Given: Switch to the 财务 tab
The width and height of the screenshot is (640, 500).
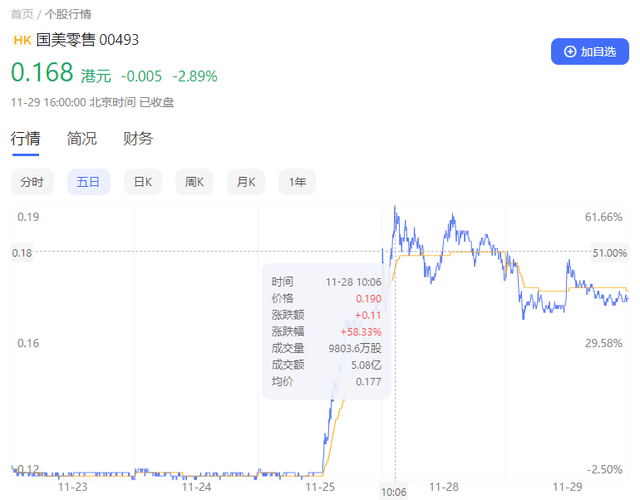Looking at the screenshot, I should point(138,139).
